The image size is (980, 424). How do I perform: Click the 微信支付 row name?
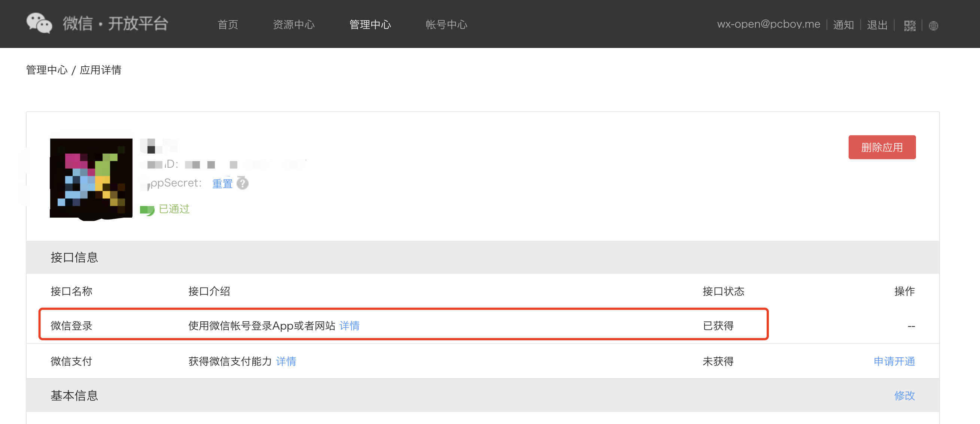71,361
